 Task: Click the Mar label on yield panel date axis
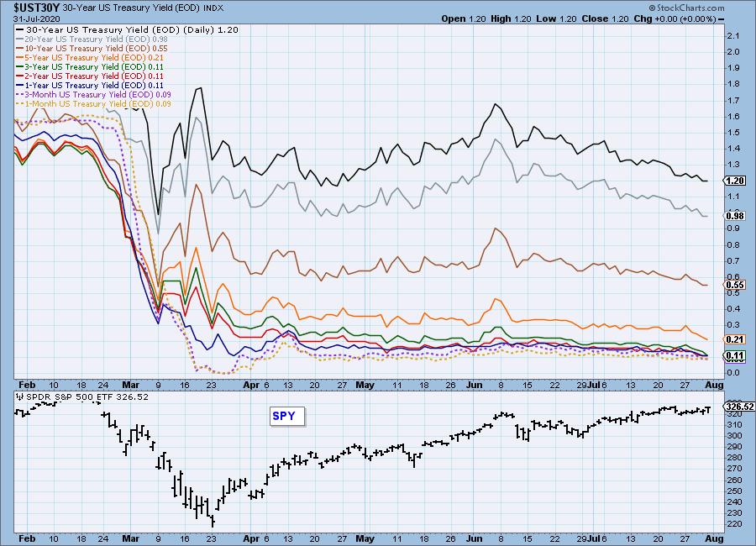coord(131,385)
